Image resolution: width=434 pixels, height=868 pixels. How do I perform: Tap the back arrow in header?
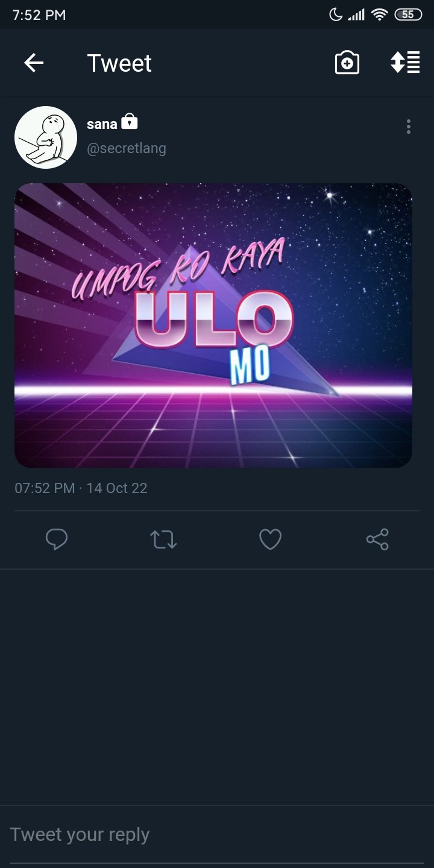click(34, 63)
